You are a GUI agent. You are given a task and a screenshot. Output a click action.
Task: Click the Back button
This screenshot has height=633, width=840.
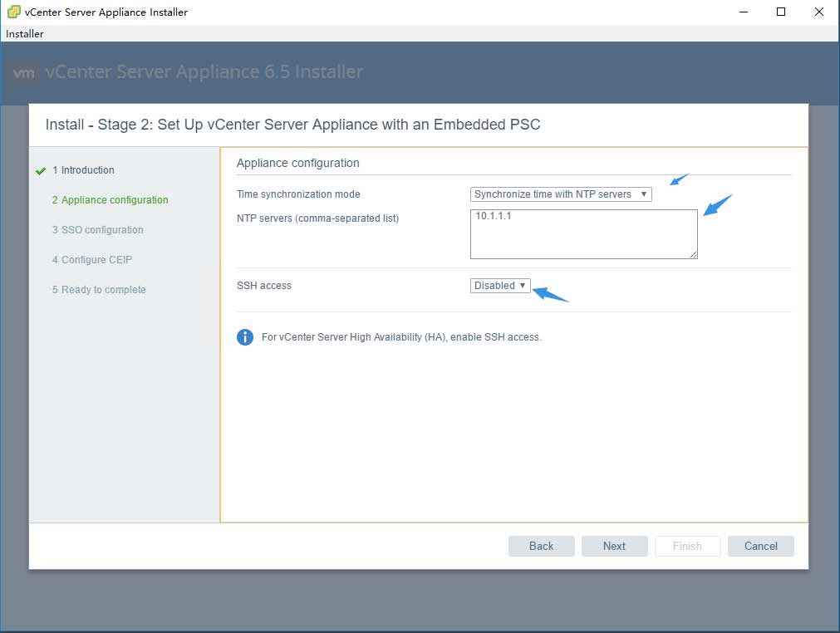click(x=541, y=546)
